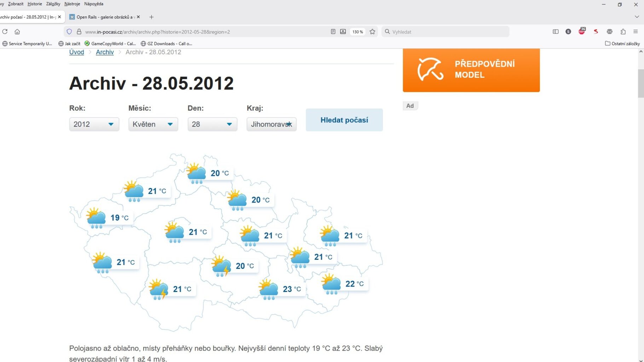
Task: Open the GZ Downloads bookmark
Action: [x=166, y=43]
